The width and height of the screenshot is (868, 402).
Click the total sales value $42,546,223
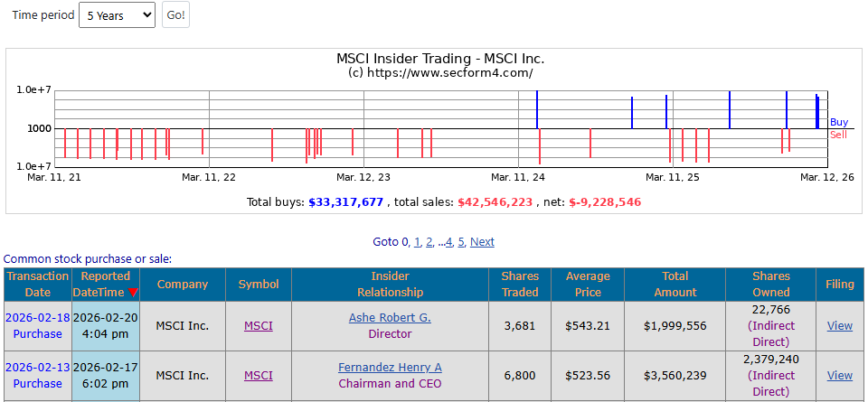(495, 202)
